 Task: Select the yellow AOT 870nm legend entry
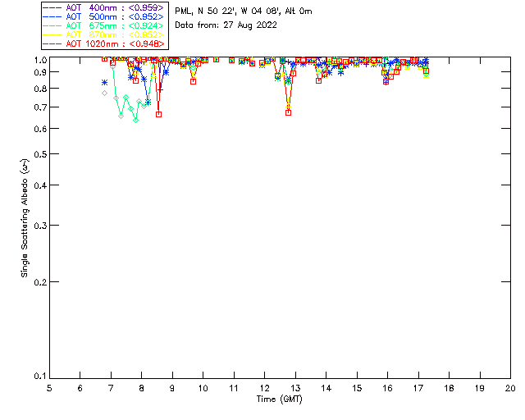click(103, 34)
